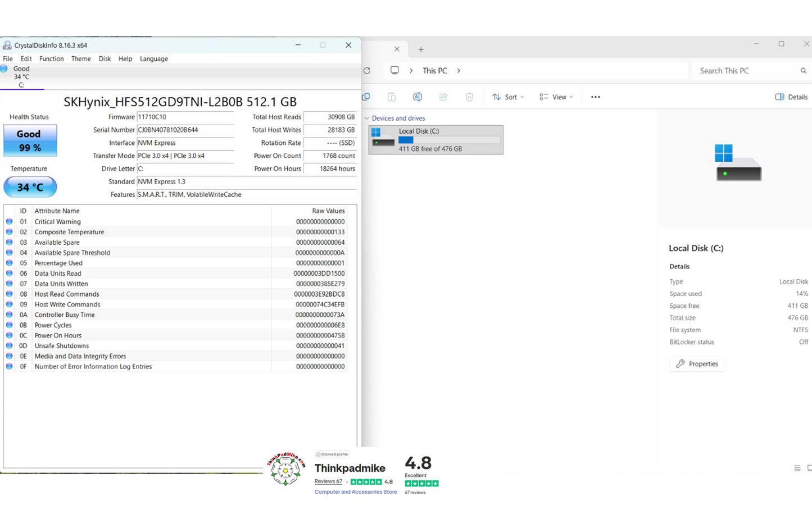Click the Paste clipboard icon in toolbar

coord(392,97)
